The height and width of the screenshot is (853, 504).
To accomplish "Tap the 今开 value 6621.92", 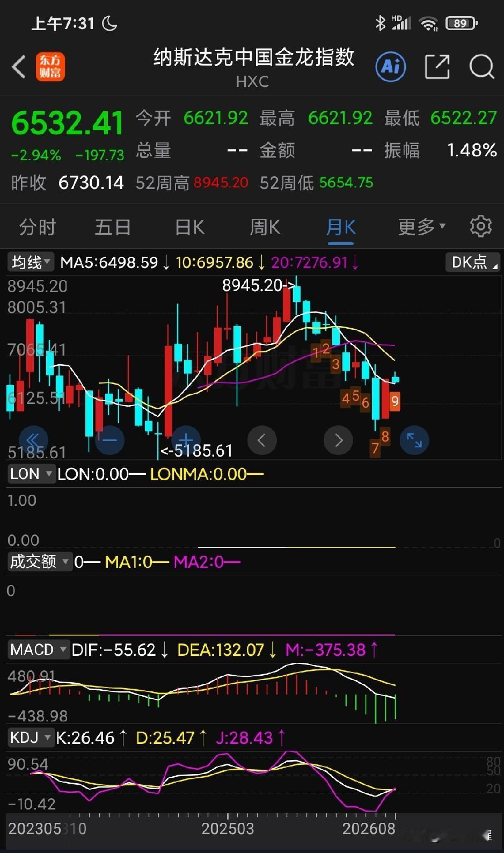I will click(216, 118).
